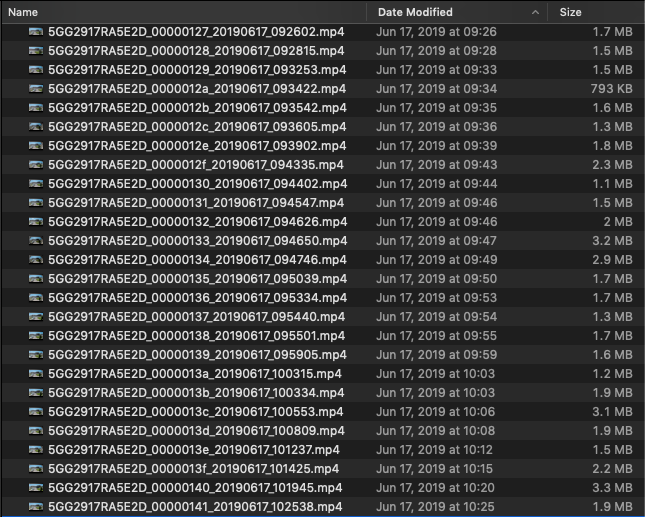Screen dimensions: 645x517
Task: Sort by the Size column header
Action: [x=570, y=12]
